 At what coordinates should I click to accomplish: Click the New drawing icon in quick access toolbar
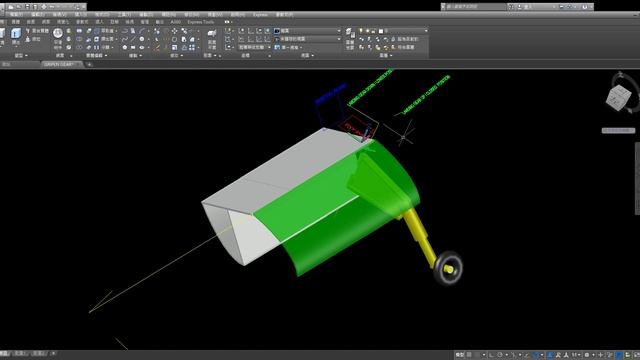pos(11,7)
